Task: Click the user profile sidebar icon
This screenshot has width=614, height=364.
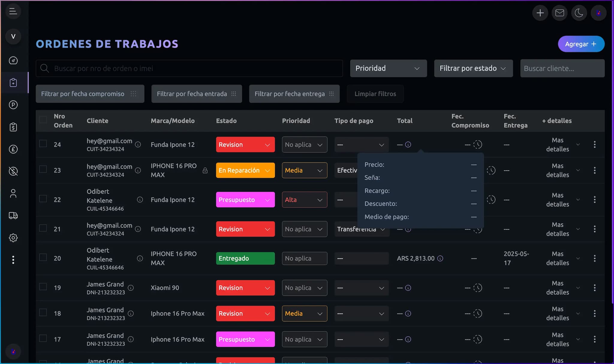Action: point(13,193)
